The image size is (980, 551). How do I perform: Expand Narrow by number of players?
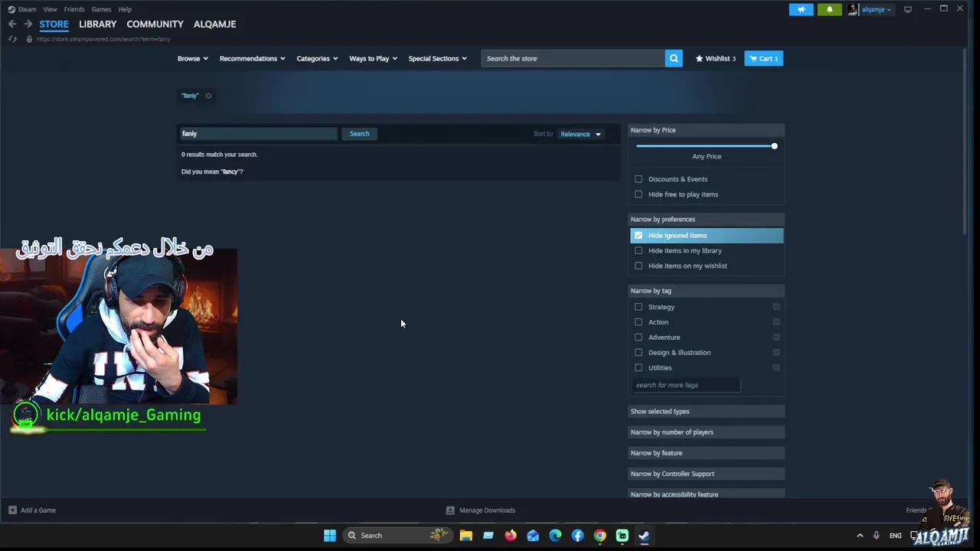point(706,432)
